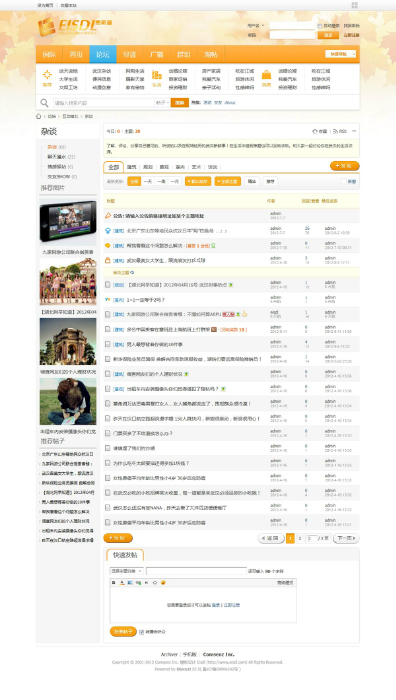Screen dimensions: 396x700
Task: Tick the new window checkbox in filter bar
Action: [343, 181]
